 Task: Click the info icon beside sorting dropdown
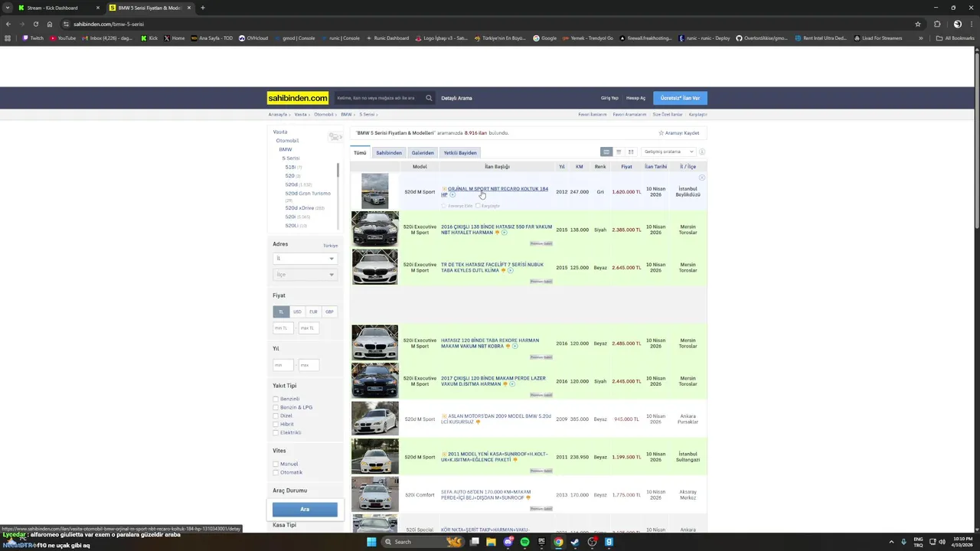click(701, 152)
